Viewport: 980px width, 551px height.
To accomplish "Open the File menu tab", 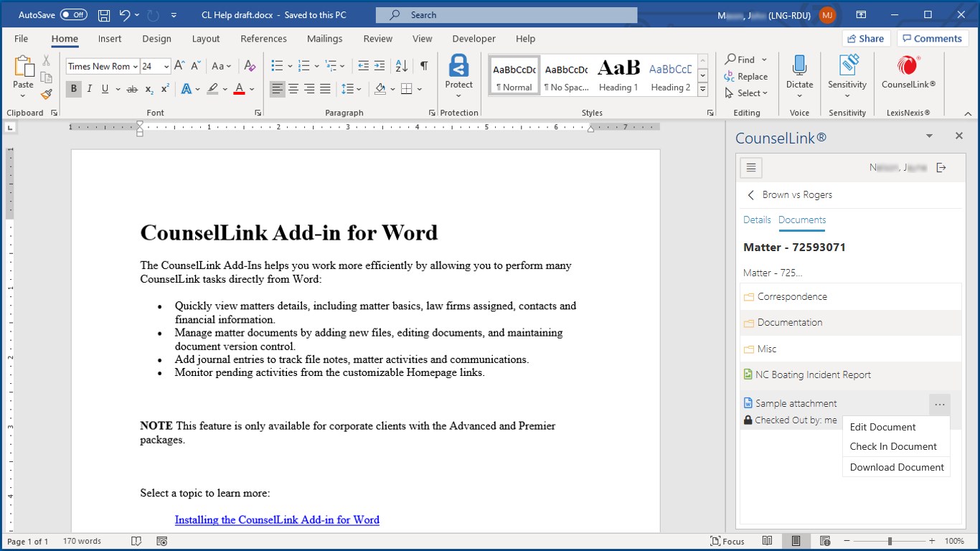I will 22,39.
